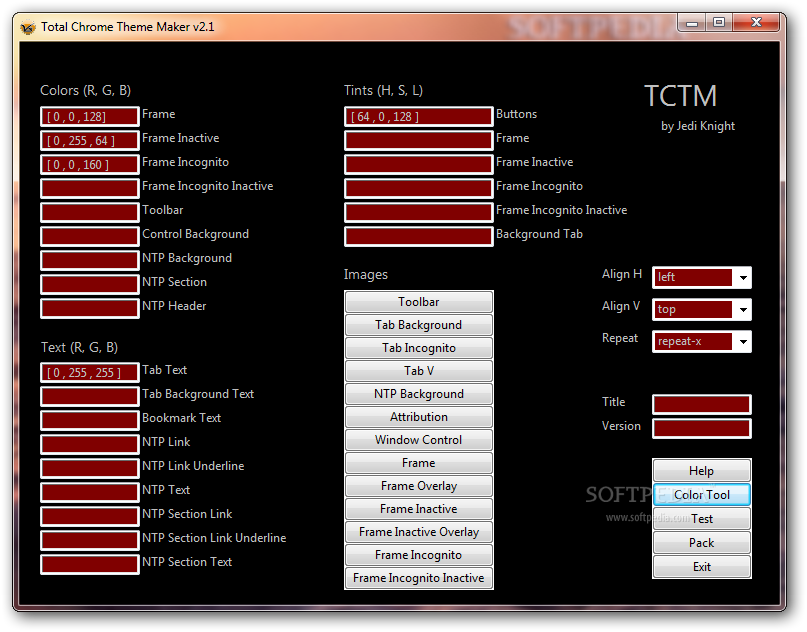Click the Version input field

coord(701,429)
